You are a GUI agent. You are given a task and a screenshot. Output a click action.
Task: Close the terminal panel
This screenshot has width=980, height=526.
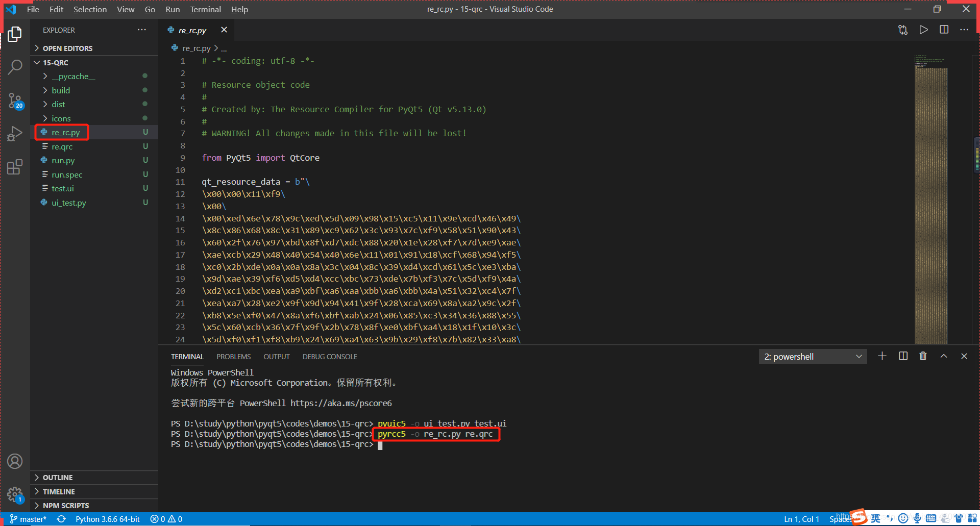964,356
